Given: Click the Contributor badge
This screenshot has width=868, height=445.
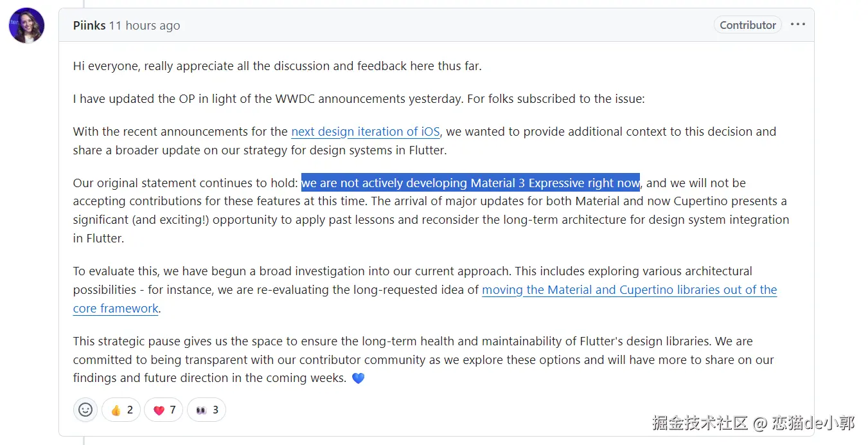Looking at the screenshot, I should point(747,25).
